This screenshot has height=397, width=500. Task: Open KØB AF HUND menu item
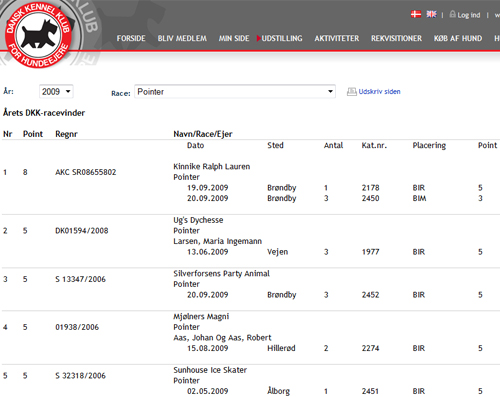458,38
